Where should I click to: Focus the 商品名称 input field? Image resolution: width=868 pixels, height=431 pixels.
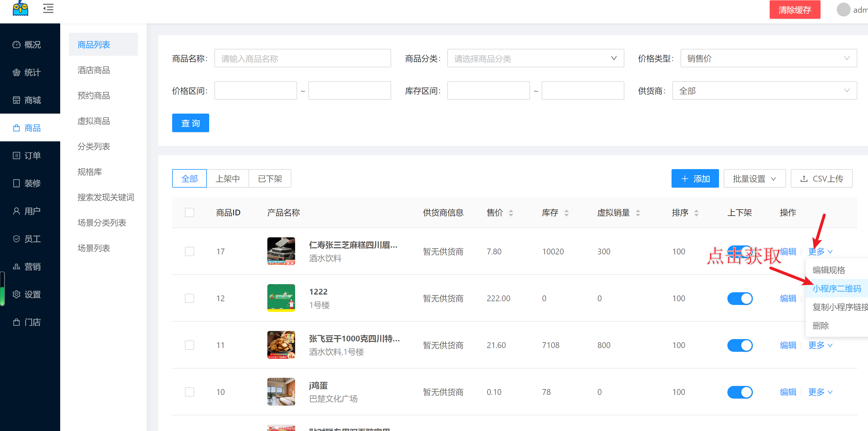[x=302, y=58]
